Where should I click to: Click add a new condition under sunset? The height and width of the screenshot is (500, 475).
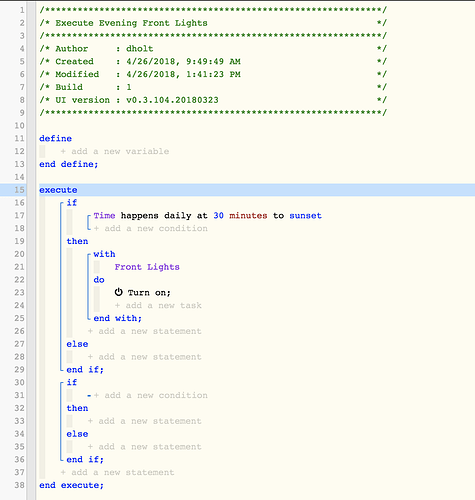(x=151, y=228)
